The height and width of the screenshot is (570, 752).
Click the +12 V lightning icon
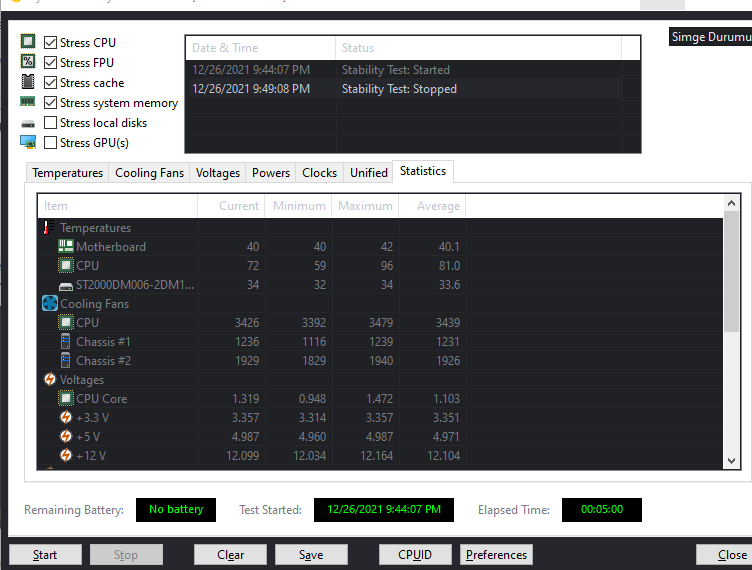point(66,455)
